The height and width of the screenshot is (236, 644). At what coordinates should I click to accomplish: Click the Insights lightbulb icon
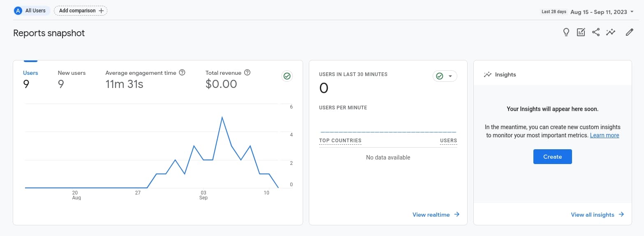coord(566,32)
